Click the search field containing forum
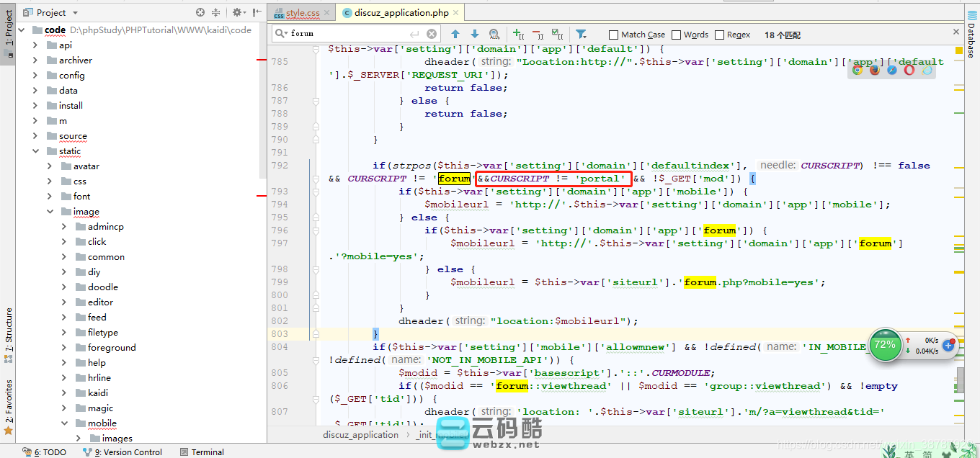Screen dimensions: 980x458 pyautogui.click(x=346, y=34)
